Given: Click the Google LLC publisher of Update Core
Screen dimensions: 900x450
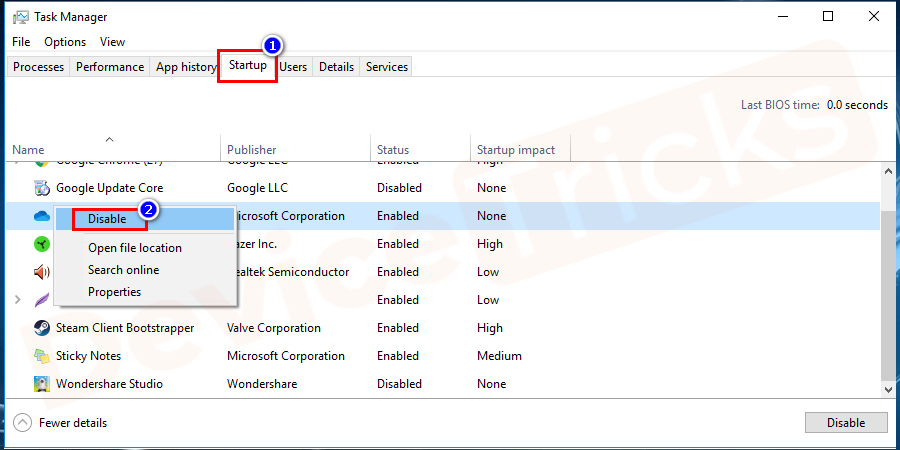Looking at the screenshot, I should click(257, 188).
